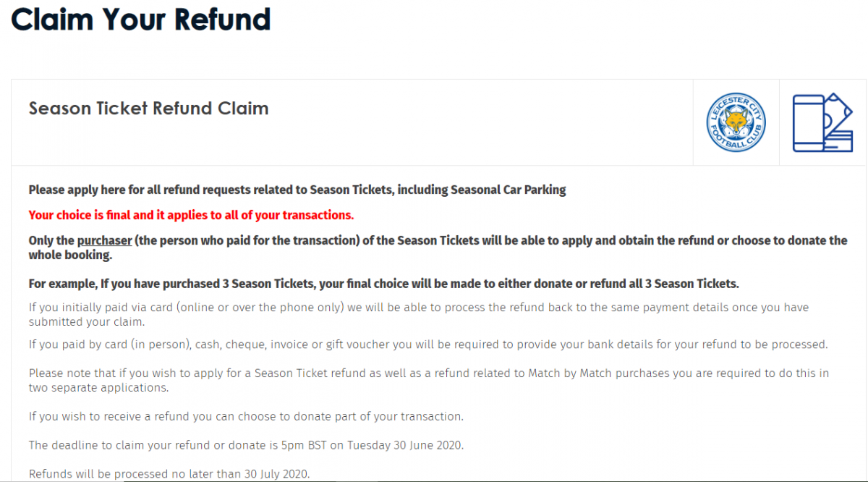Click the 'donate the whole booking' sentence
The width and height of the screenshot is (868, 482).
coord(438,248)
